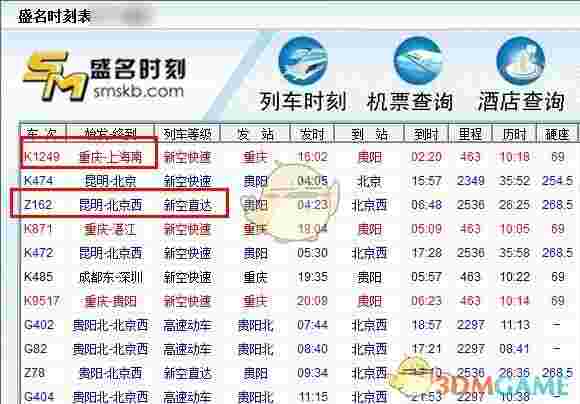580x404 pixels.
Task: Click route 重庆-上海南 in the K1249 row
Action: [x=110, y=157]
